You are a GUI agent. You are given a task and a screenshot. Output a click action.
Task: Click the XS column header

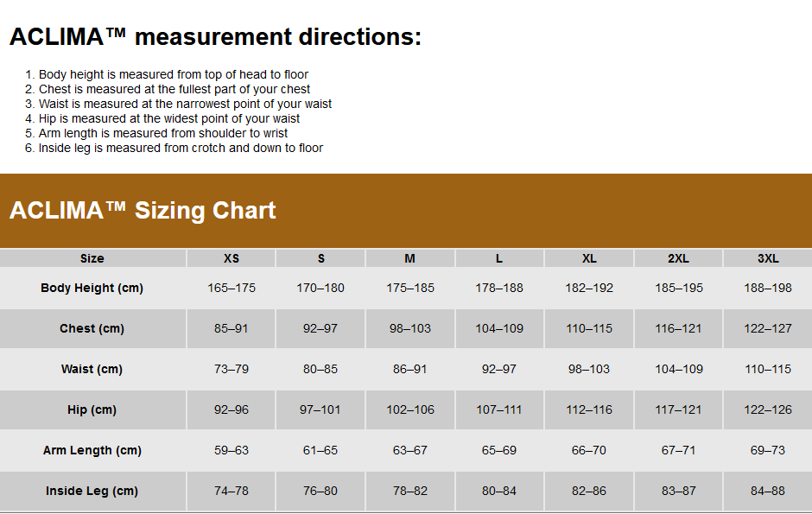click(231, 258)
